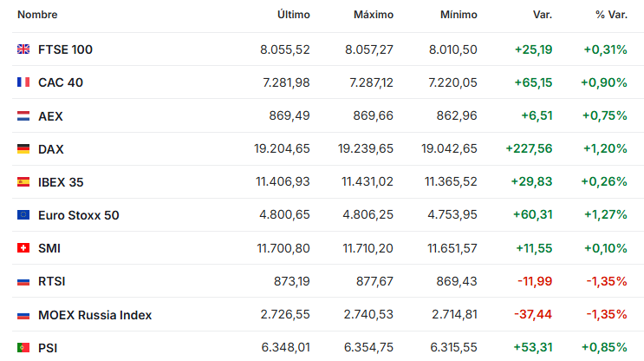644x361 pixels.
Task: Open the Euro Stoxx 50 link
Action: 79,215
